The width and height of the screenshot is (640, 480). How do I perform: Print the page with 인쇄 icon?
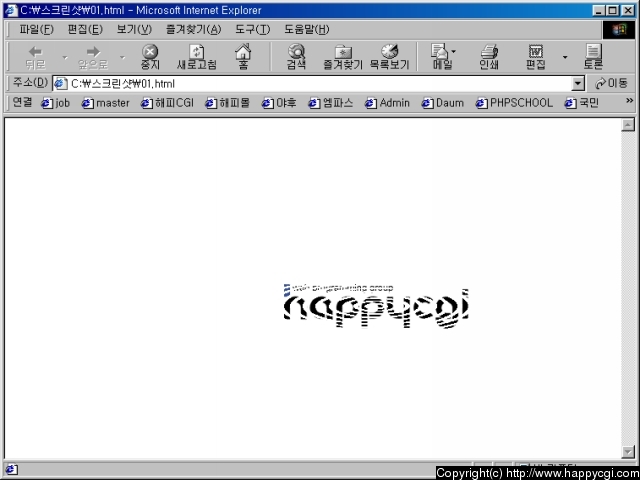pos(489,57)
